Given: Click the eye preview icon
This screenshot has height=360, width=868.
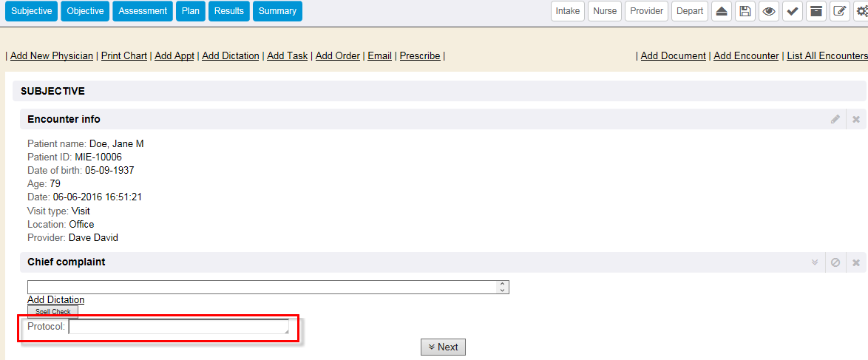Looking at the screenshot, I should click(768, 11).
